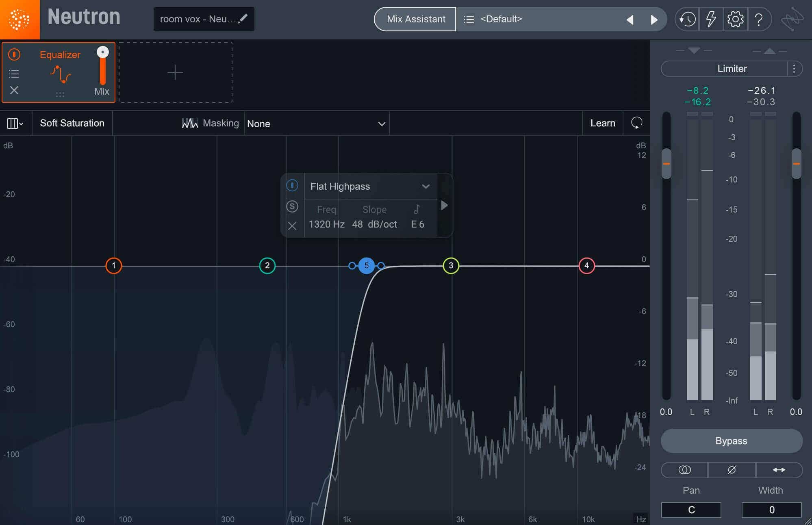Go to next preset arrow
Viewport: 812px width, 525px height.
coord(654,20)
